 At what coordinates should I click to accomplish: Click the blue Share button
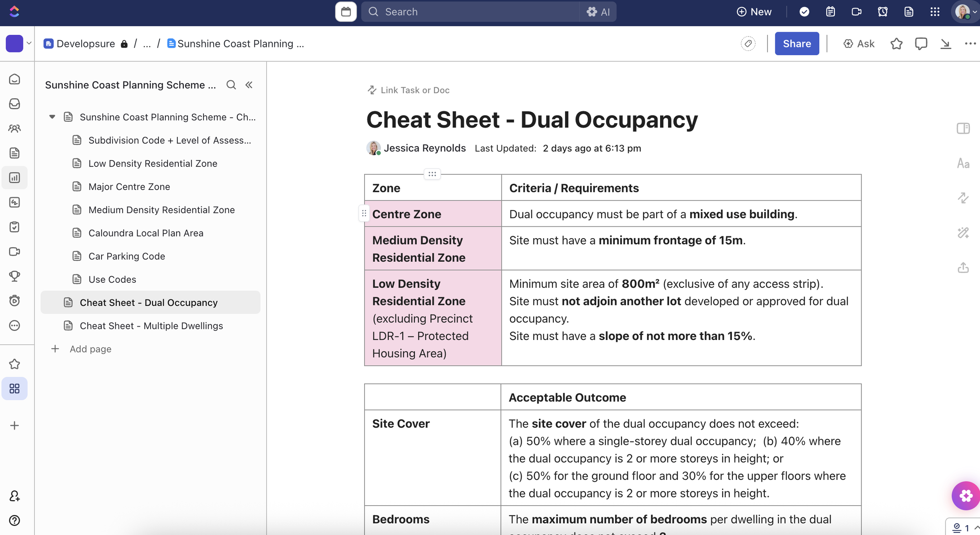797,43
